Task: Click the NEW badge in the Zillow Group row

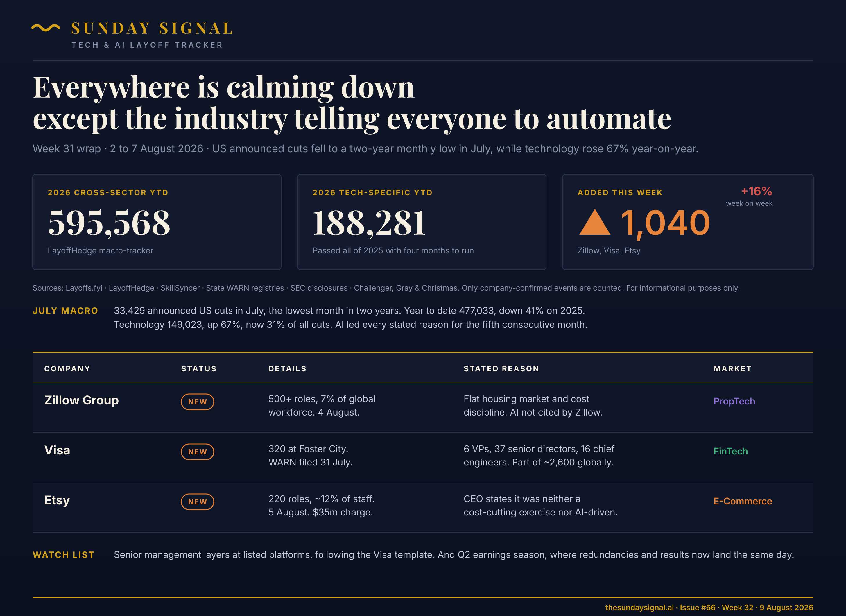Action: [x=197, y=402]
